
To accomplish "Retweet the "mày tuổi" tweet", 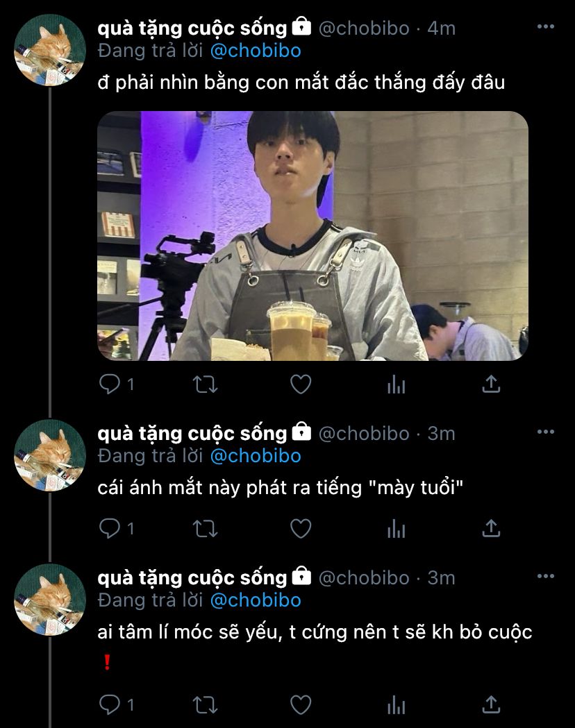I will (205, 528).
